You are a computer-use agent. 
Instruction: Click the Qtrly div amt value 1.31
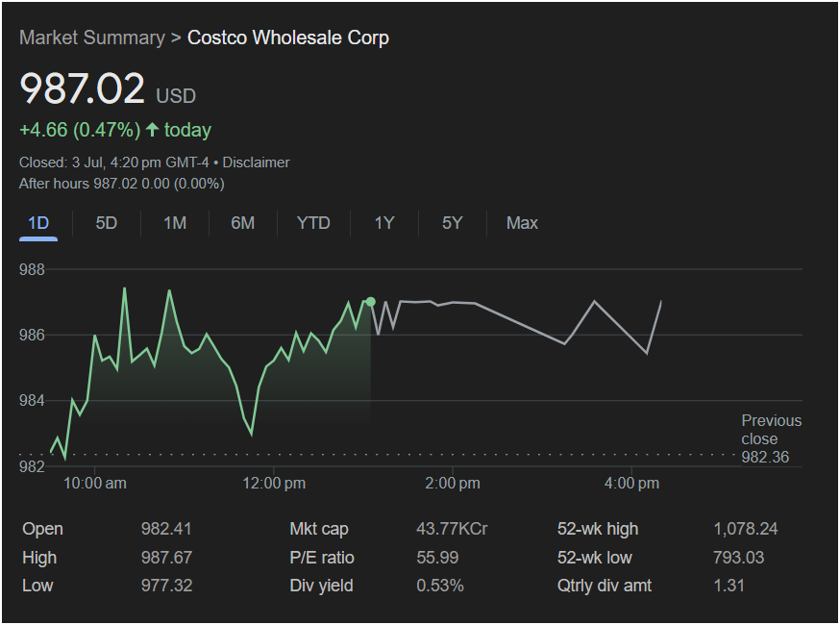point(729,586)
